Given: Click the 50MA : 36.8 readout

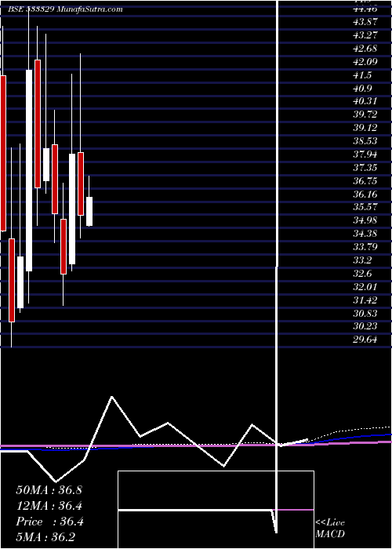Looking at the screenshot, I should pyautogui.click(x=49, y=490).
